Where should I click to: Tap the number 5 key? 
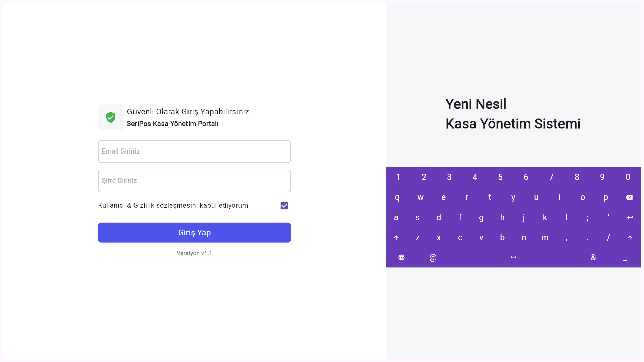coord(500,177)
